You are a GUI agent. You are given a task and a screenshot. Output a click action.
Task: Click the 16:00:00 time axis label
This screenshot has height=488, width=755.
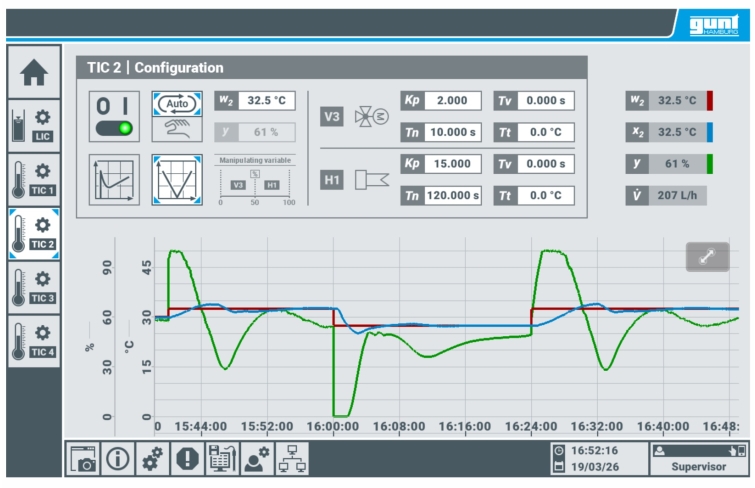tap(333, 427)
